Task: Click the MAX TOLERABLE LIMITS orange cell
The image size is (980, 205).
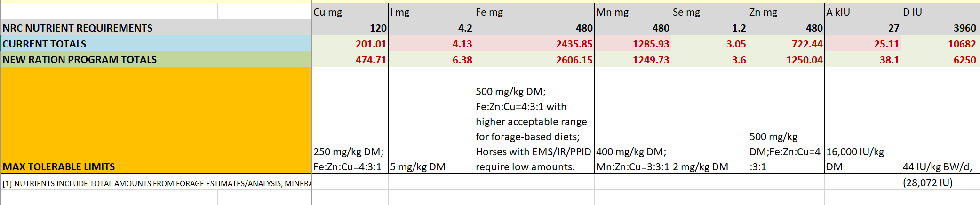Action: click(156, 120)
